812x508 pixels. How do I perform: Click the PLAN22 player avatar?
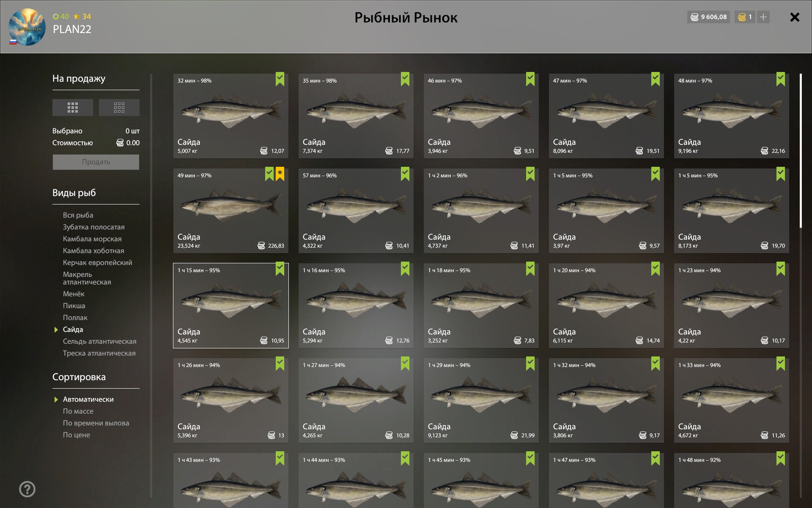point(27,27)
